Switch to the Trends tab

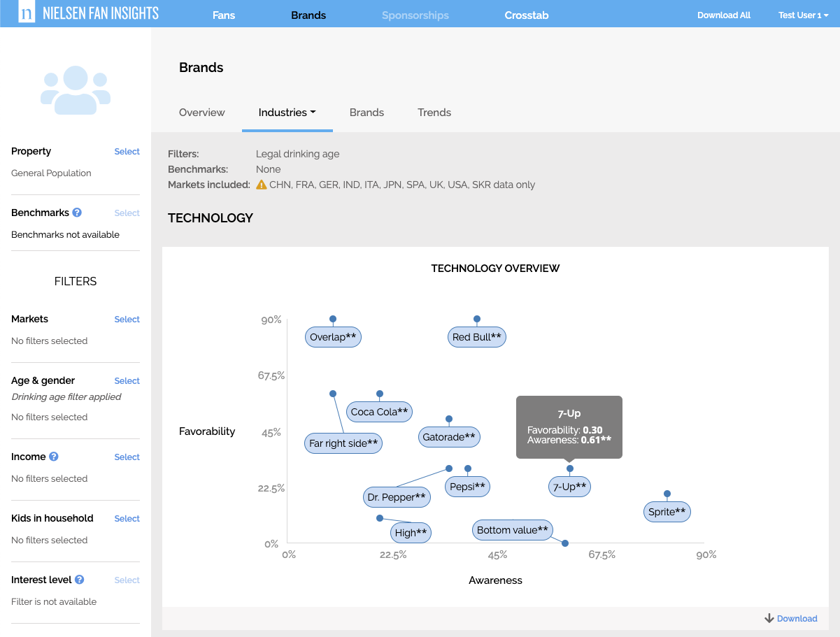pos(434,113)
